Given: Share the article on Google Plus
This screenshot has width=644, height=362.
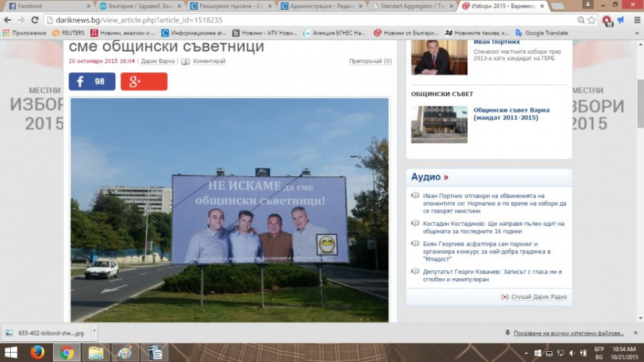Looking at the screenshot, I should point(144,81).
